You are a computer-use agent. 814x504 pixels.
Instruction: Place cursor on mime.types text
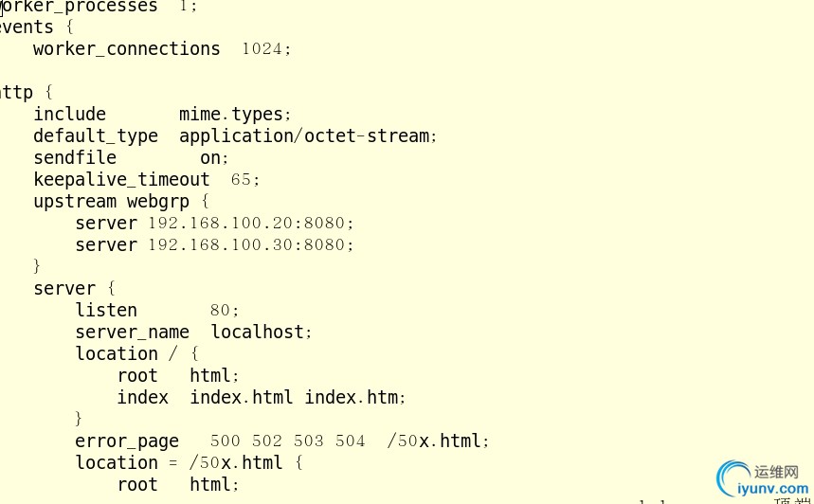[231, 115]
